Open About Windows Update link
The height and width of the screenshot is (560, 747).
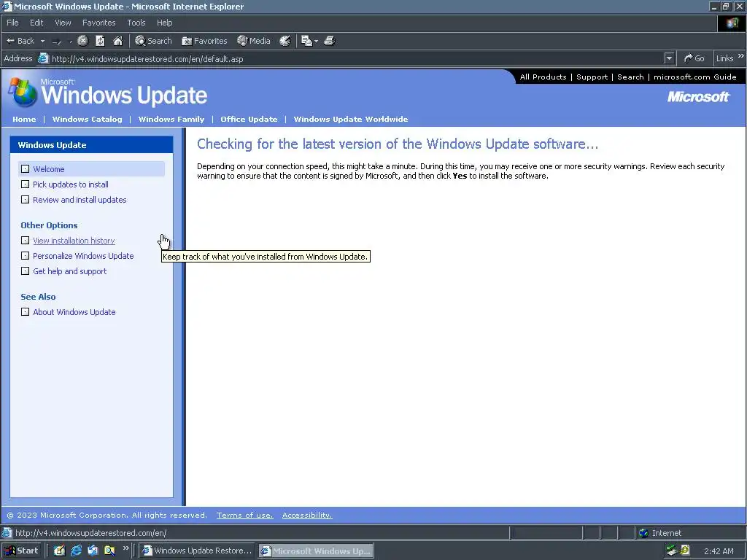point(74,312)
